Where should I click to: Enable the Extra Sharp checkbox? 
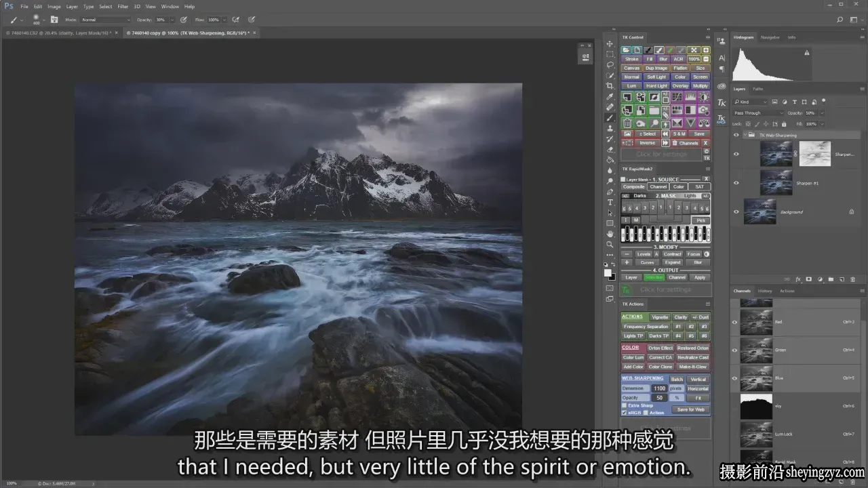click(x=625, y=405)
